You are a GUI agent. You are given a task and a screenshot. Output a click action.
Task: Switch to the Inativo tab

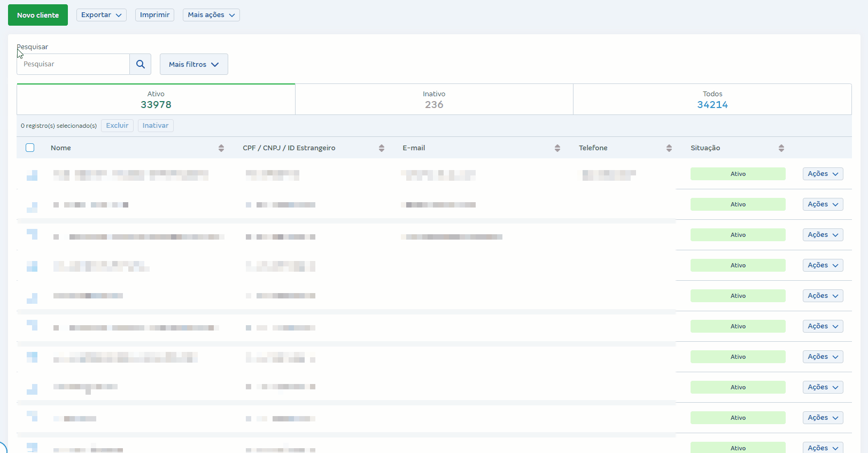pos(434,99)
